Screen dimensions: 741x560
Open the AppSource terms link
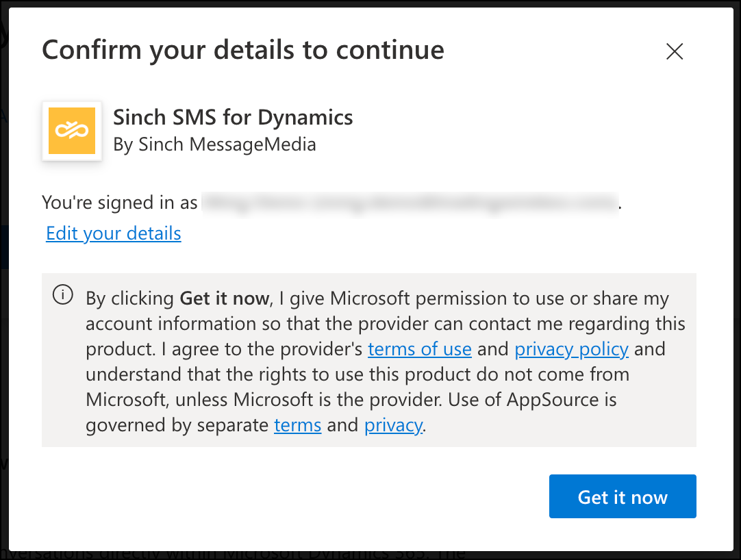tap(297, 425)
